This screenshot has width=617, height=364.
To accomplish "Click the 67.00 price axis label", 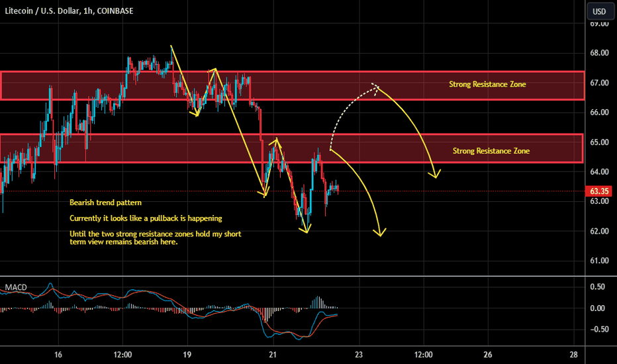I will click(599, 83).
